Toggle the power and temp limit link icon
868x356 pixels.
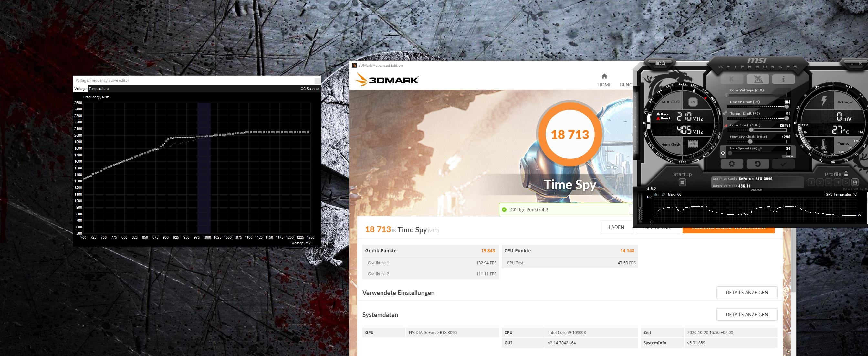click(725, 113)
